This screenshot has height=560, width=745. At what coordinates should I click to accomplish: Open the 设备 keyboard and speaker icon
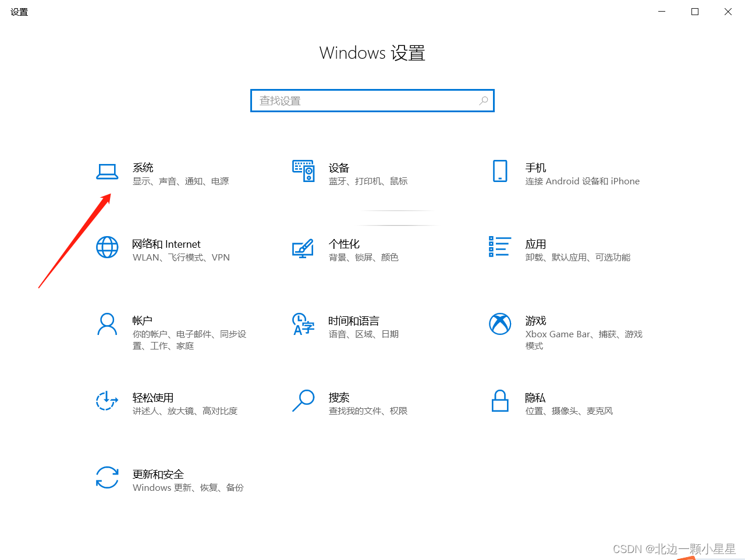pos(303,171)
